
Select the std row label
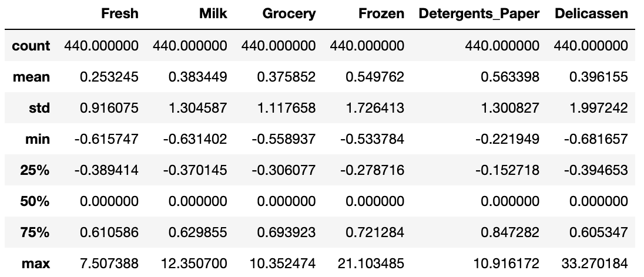click(x=40, y=108)
